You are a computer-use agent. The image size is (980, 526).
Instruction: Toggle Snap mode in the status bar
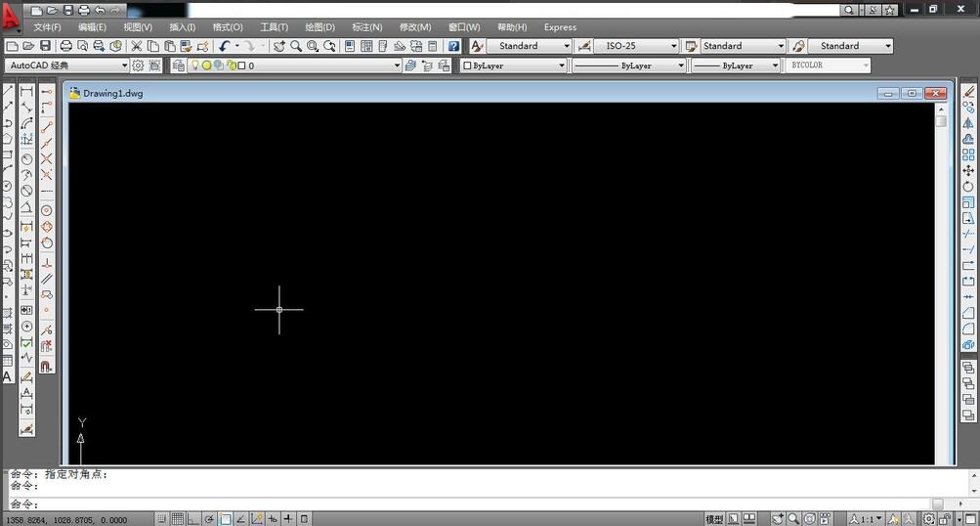[x=162, y=518]
